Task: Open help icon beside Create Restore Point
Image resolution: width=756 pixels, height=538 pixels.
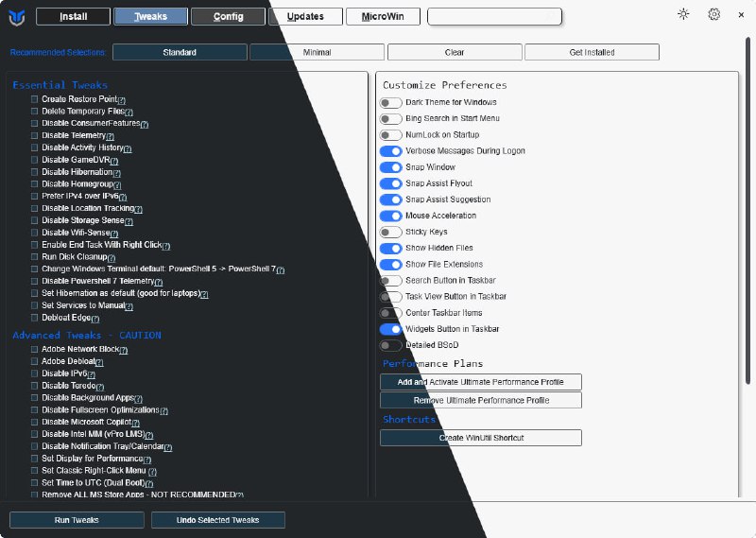Action: (121, 99)
